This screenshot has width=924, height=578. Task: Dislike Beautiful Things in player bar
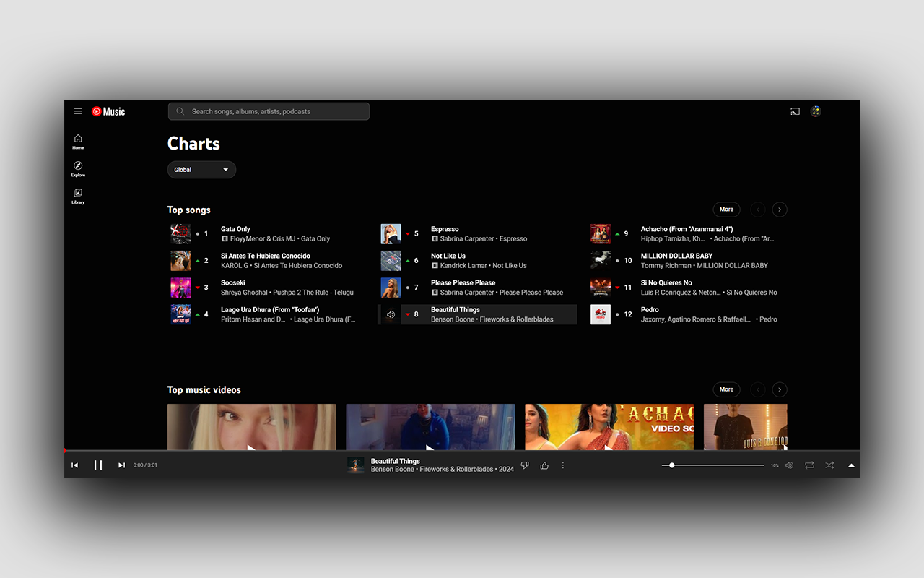[525, 465]
